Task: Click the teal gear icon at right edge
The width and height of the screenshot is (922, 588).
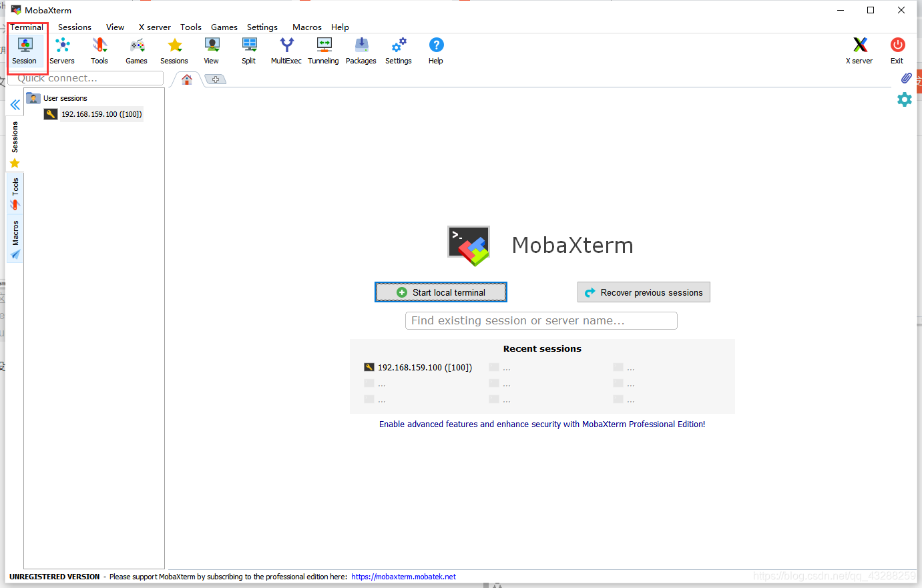Action: point(905,99)
